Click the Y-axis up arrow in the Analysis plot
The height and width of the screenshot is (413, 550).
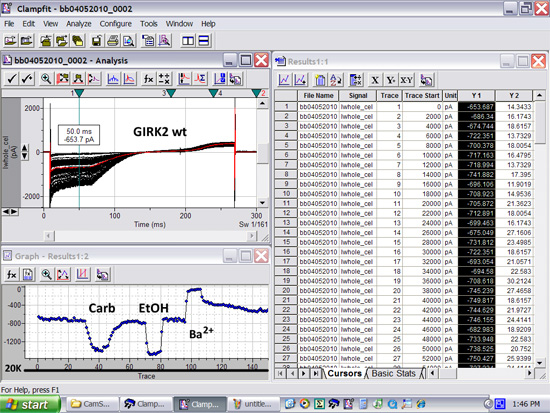tap(25, 147)
